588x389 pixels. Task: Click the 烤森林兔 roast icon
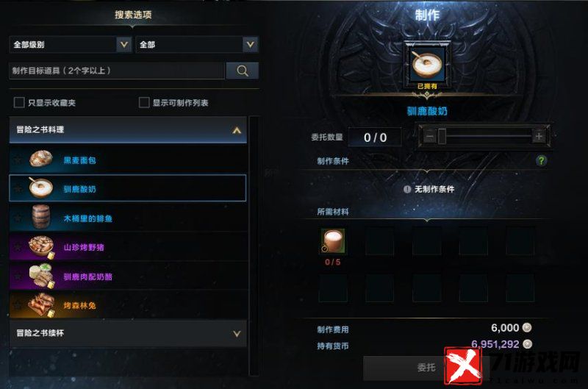pos(41,305)
